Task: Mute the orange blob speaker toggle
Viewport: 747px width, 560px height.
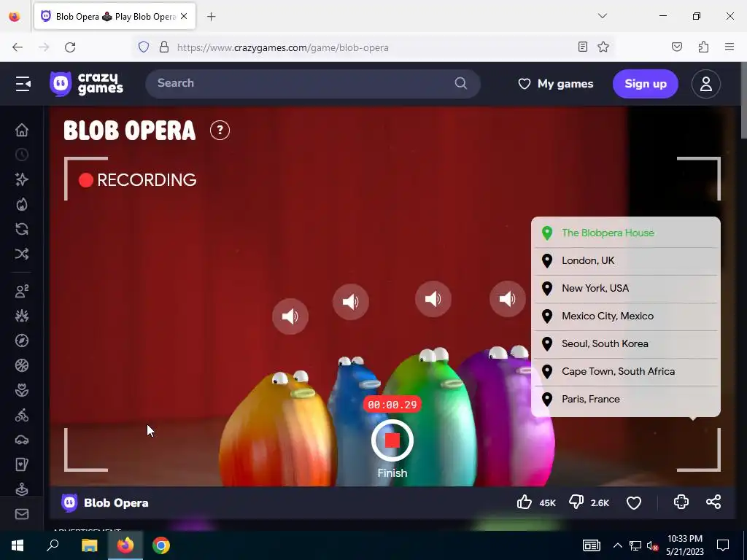Action: pos(290,316)
